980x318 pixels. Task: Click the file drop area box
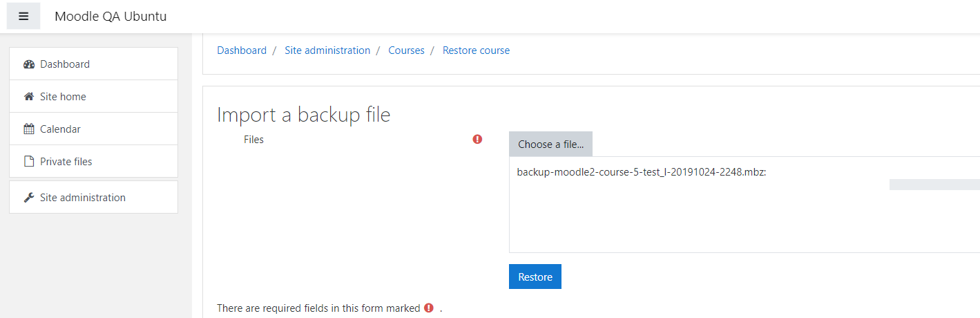tap(744, 205)
